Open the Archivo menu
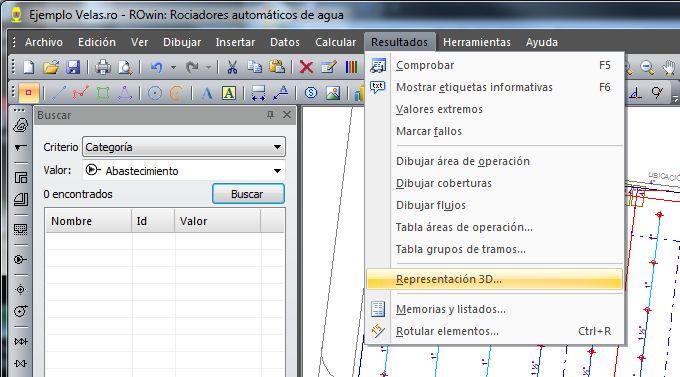This screenshot has width=680, height=377. tap(44, 42)
